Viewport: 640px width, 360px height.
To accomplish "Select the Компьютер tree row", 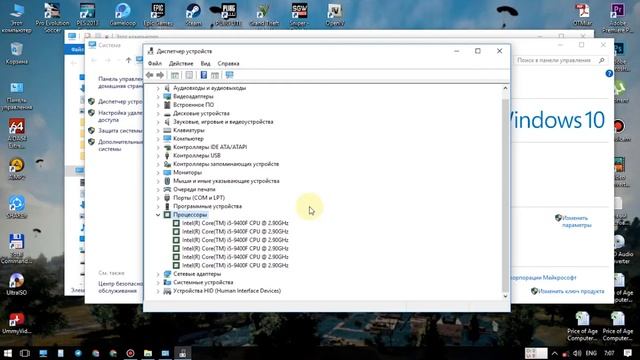I will (188, 139).
